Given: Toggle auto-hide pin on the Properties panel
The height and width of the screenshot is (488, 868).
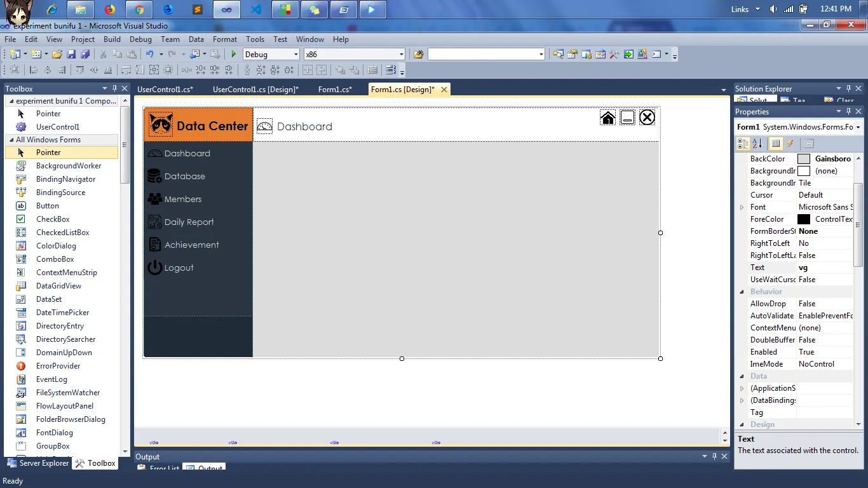Looking at the screenshot, I should pyautogui.click(x=848, y=111).
